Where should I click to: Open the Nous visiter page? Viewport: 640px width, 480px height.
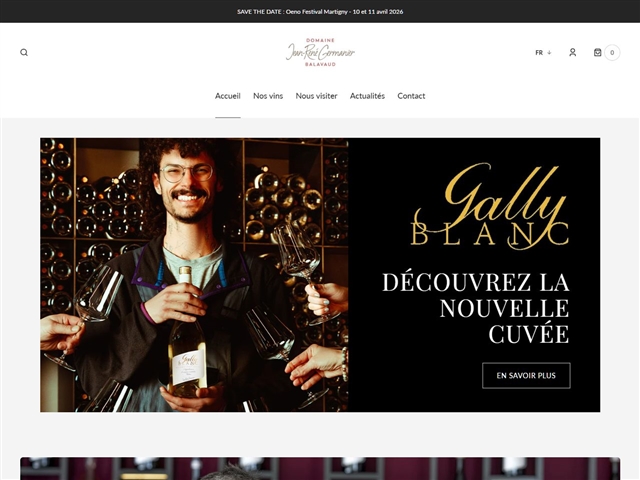316,96
